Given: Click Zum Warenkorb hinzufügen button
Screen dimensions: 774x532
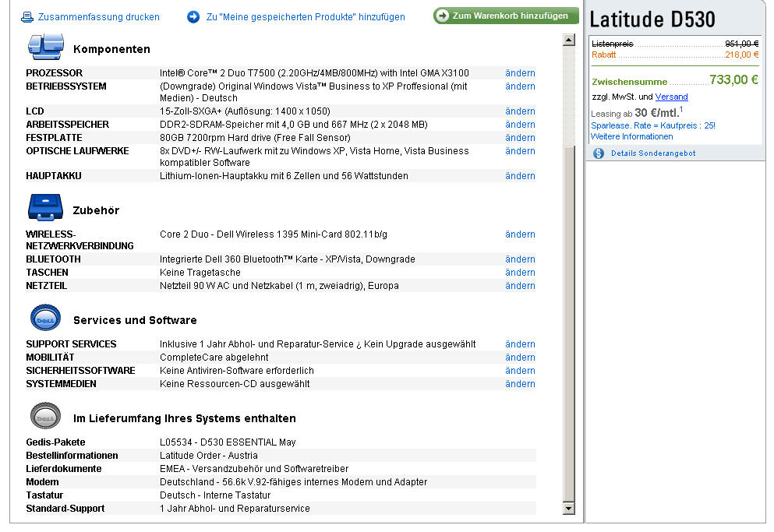Looking at the screenshot, I should tap(506, 16).
